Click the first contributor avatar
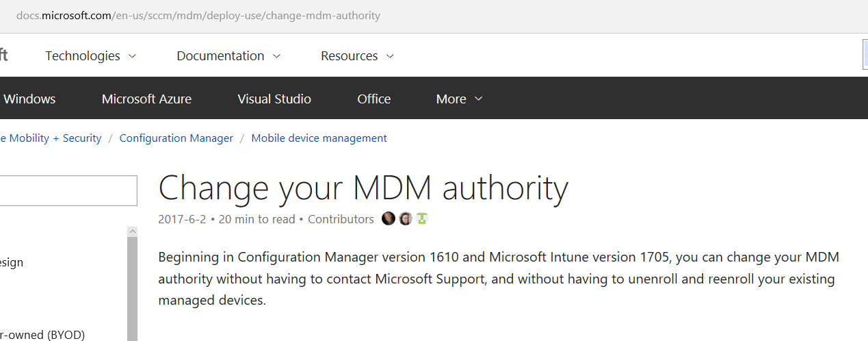868x341 pixels. pos(389,219)
